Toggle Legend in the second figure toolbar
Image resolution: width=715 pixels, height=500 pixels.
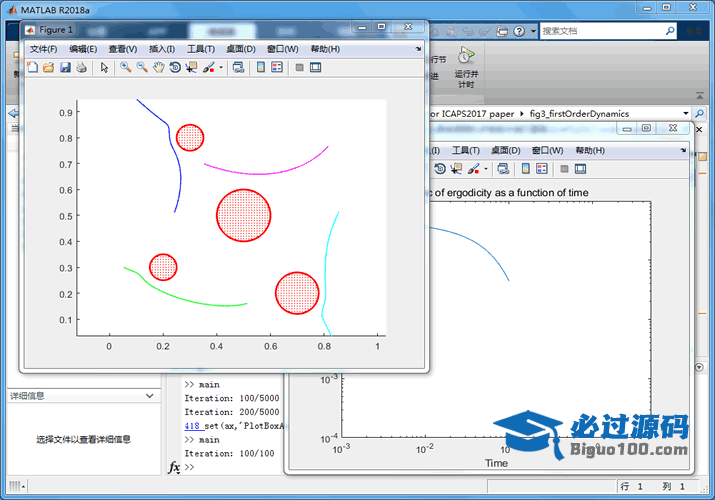click(542, 169)
